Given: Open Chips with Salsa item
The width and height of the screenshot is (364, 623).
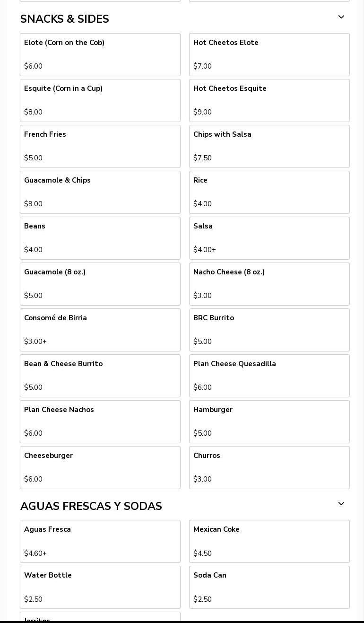Looking at the screenshot, I should pyautogui.click(x=269, y=146).
